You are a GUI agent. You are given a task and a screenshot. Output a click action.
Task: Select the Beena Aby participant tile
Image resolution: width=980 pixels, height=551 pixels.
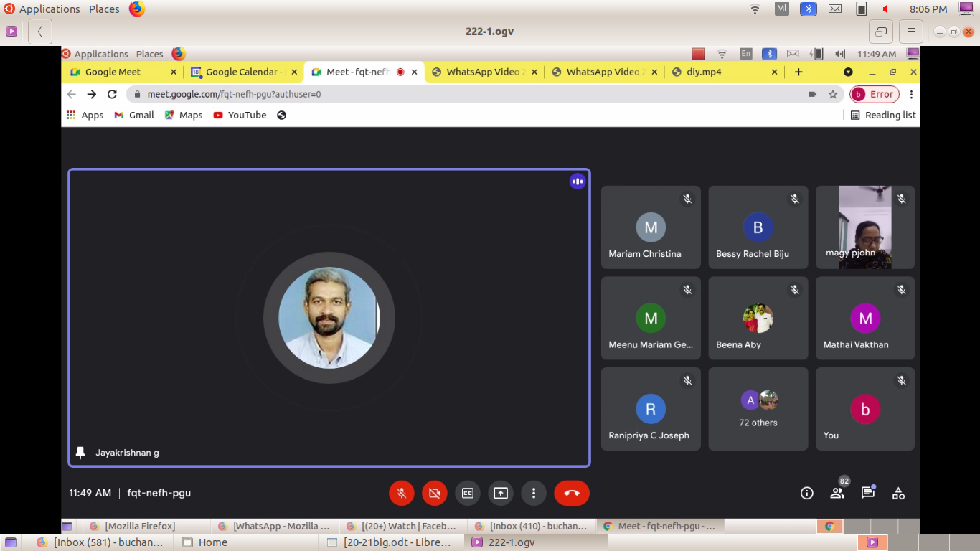click(x=758, y=318)
